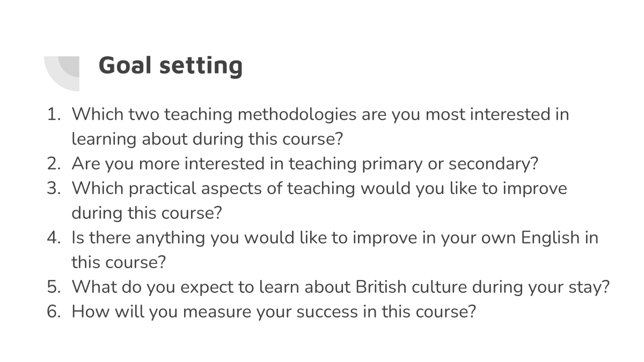644x362 pixels.
Task: Select question 2 about primary or secondary
Action: coord(305,164)
